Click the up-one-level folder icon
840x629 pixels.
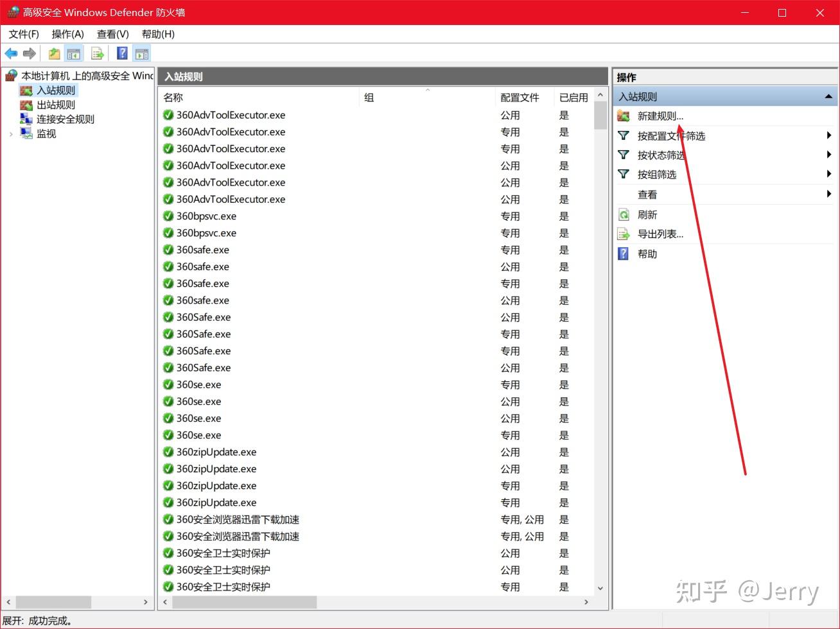click(x=55, y=54)
